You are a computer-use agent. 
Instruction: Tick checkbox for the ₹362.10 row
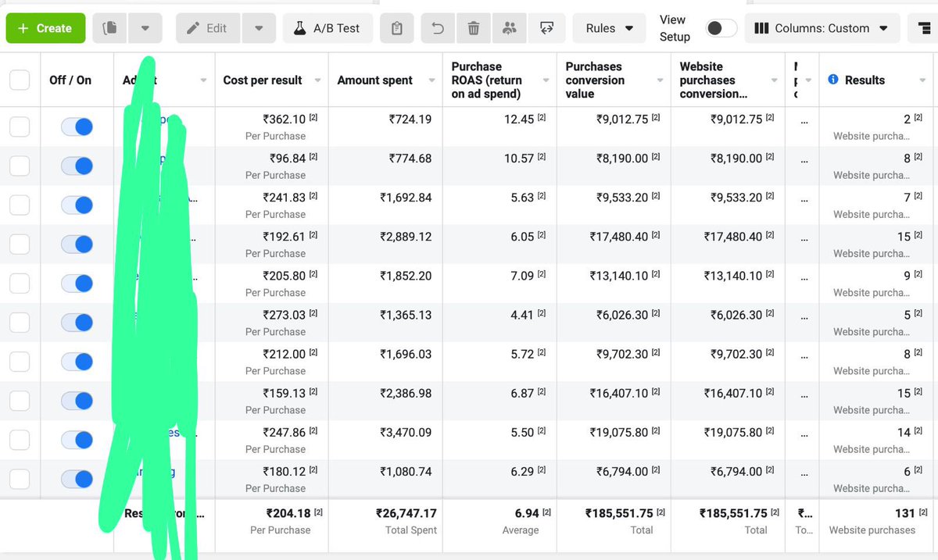point(20,127)
